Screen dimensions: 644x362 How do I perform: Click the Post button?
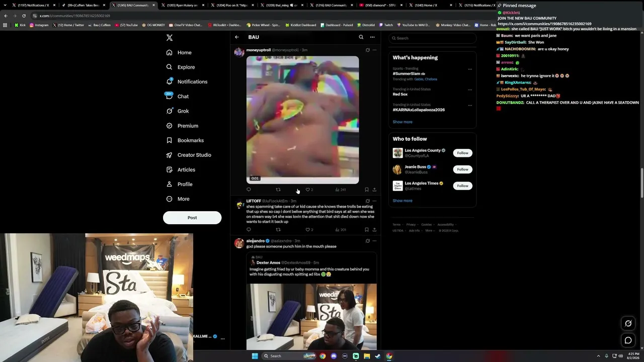[x=192, y=218]
